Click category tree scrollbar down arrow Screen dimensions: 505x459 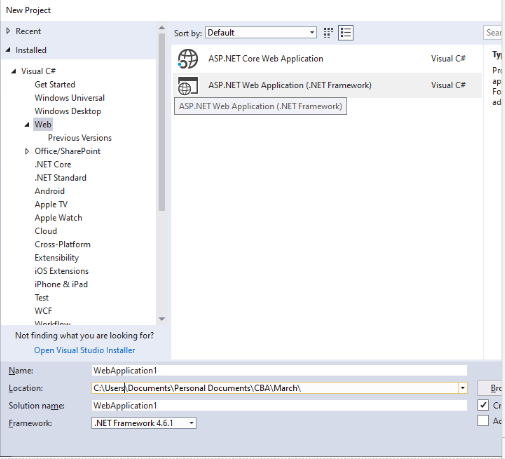162,319
